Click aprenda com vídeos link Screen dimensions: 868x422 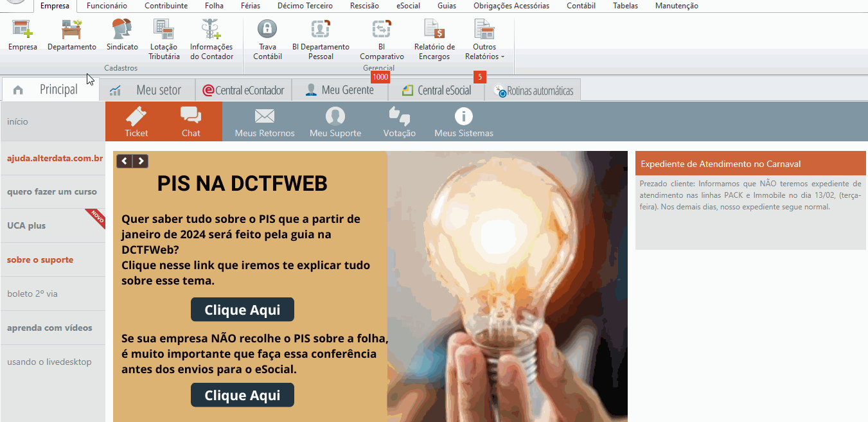(53, 328)
